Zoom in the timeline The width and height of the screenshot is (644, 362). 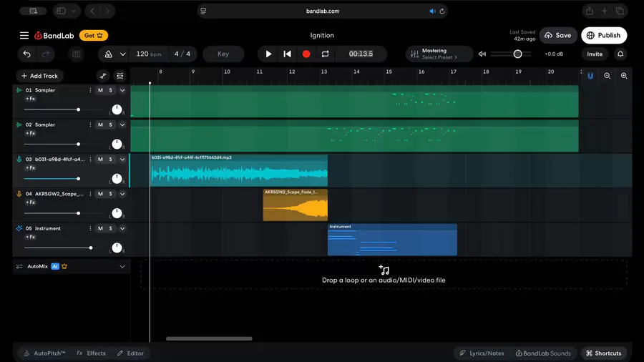pyautogui.click(x=624, y=76)
